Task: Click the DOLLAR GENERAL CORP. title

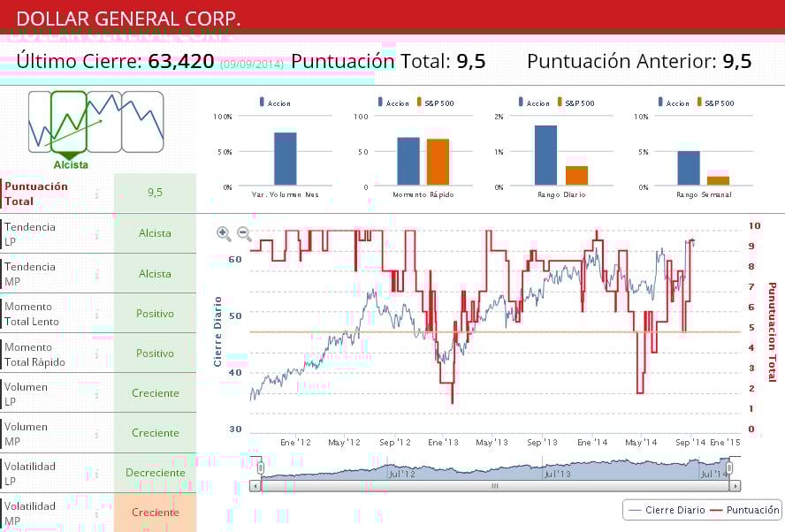Action: (x=129, y=19)
